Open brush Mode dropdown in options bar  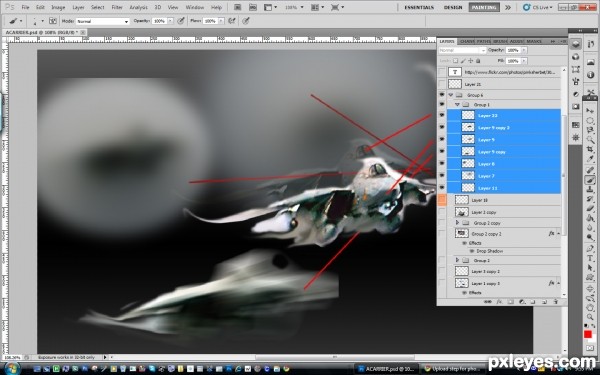coord(102,21)
